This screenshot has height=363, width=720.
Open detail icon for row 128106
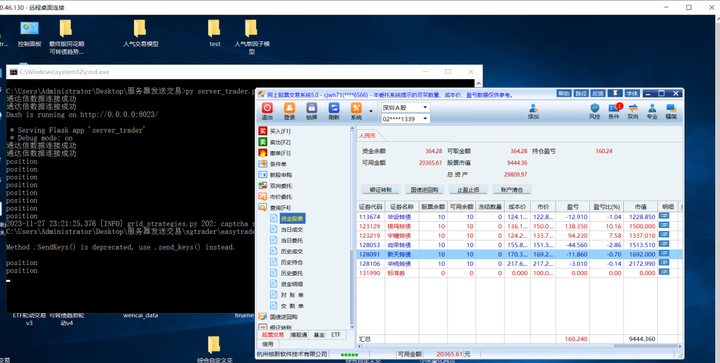coord(664,263)
